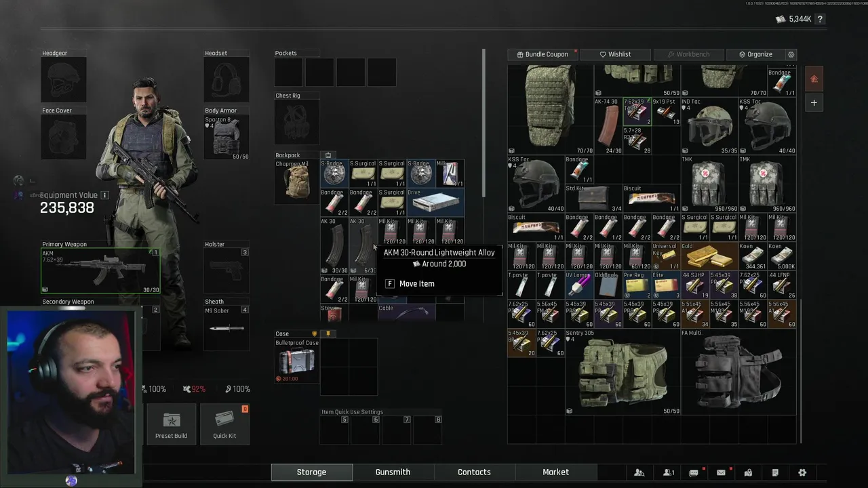Open the Storage tab
Viewport: 868px width, 488px height.
click(x=311, y=472)
